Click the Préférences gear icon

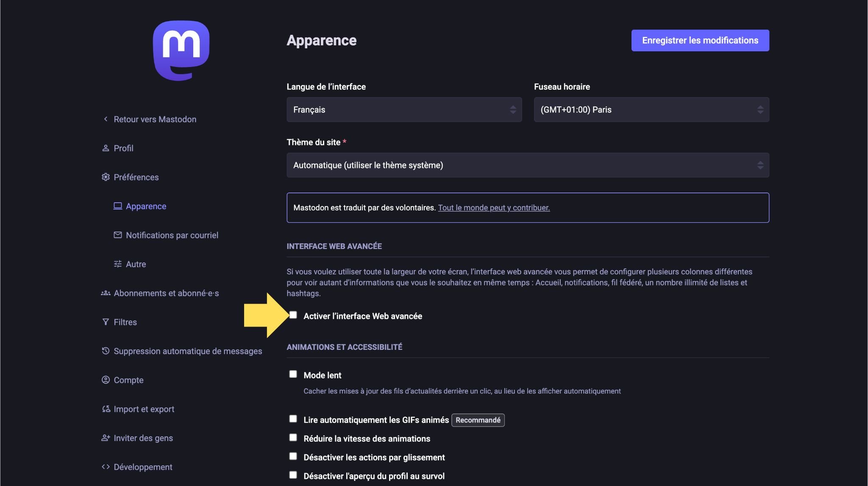pyautogui.click(x=106, y=177)
